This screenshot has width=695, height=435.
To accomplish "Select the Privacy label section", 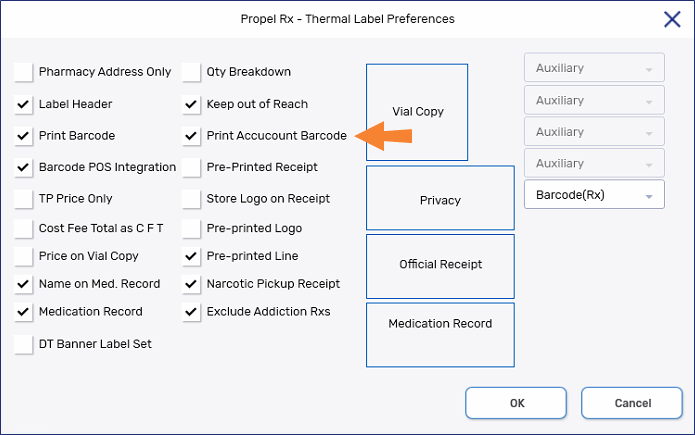I will (440, 200).
